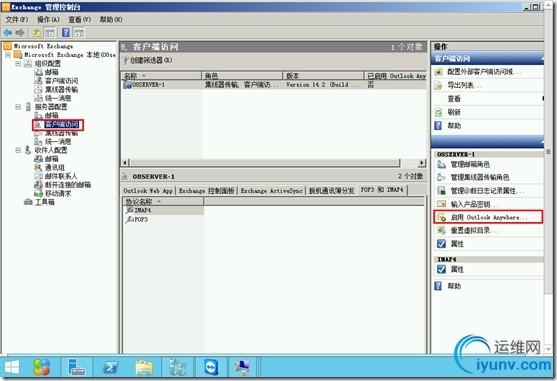Sort by the 协议名称 column header

pyautogui.click(x=163, y=201)
